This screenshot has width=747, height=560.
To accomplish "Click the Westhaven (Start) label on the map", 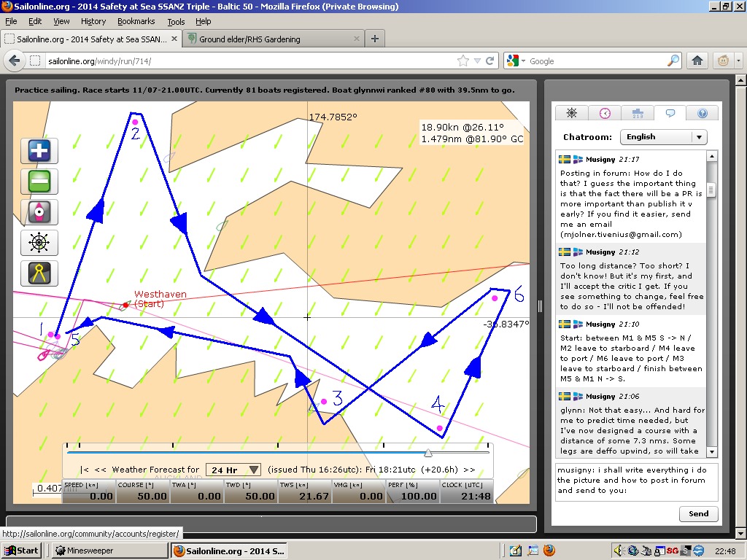I will [x=160, y=299].
